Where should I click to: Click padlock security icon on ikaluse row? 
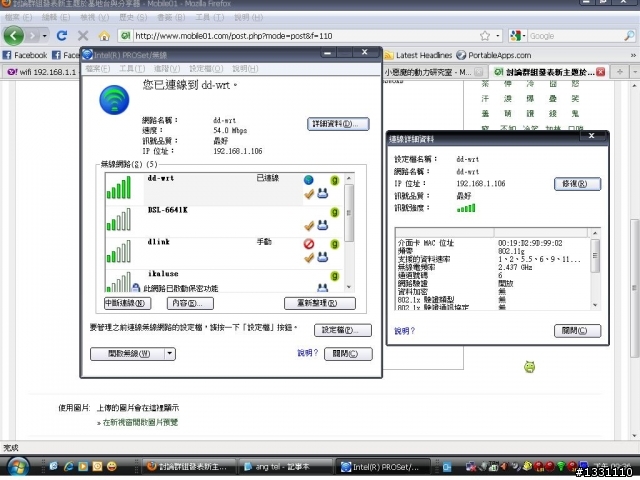[x=136, y=287]
